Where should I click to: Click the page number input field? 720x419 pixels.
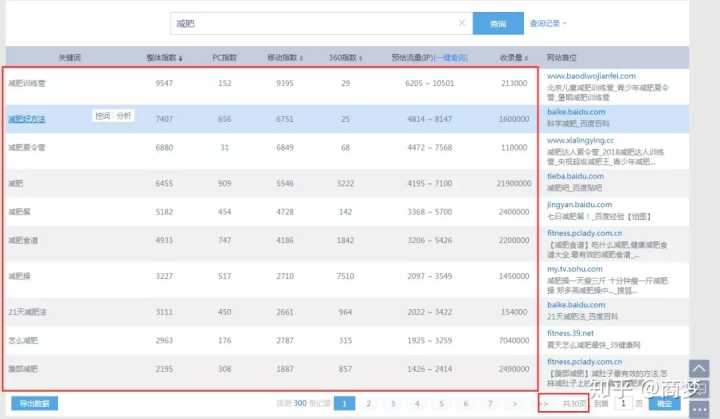pyautogui.click(x=624, y=404)
